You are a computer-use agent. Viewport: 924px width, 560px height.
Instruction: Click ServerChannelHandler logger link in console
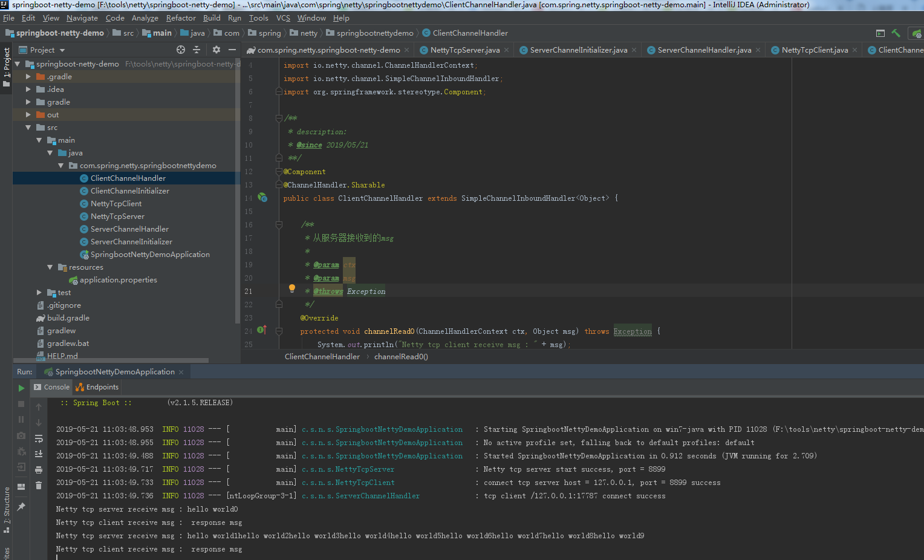coord(361,496)
